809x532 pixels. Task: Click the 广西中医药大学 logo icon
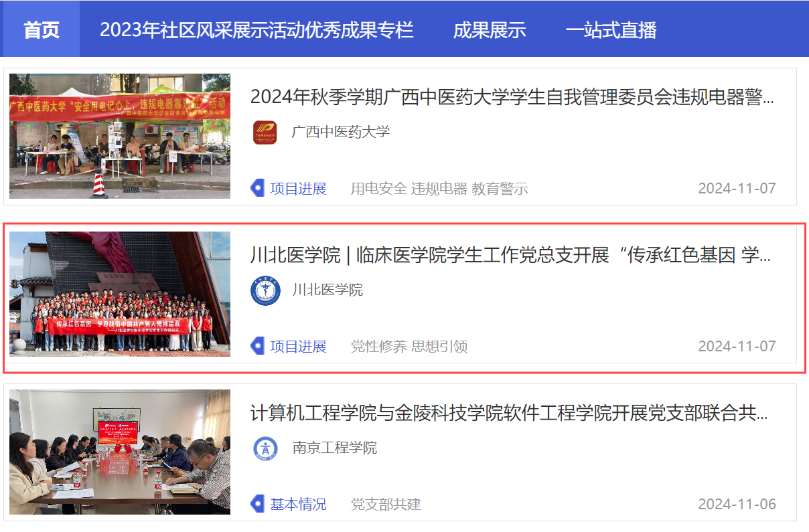[x=265, y=132]
